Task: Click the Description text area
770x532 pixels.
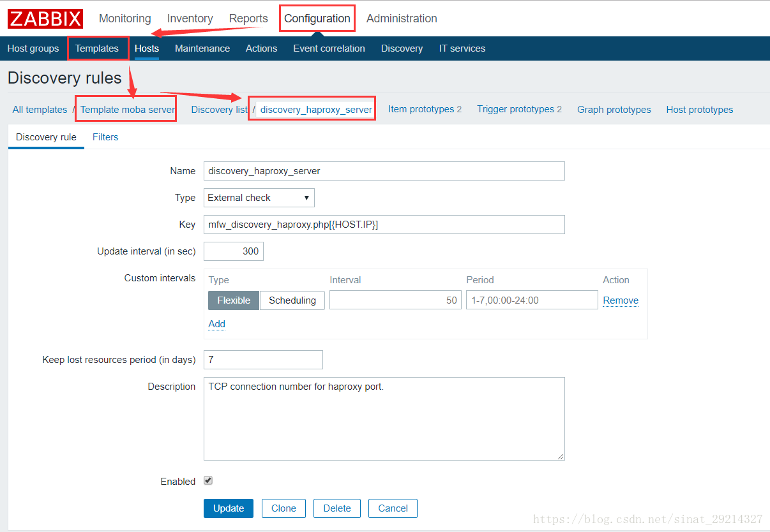Action: click(384, 419)
